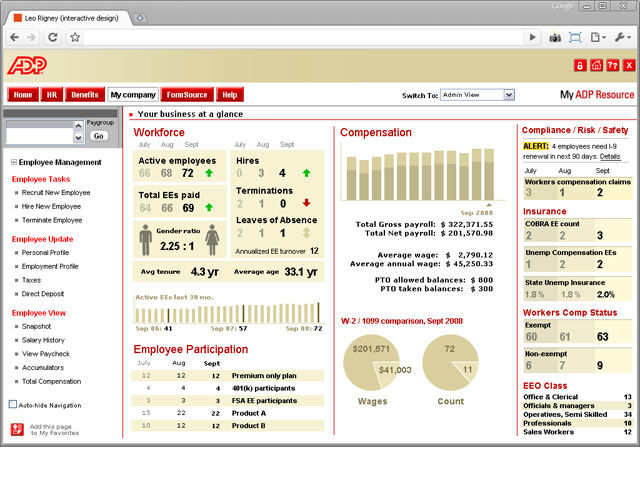
Task: Bookmark page with star icon
Action: point(75,38)
